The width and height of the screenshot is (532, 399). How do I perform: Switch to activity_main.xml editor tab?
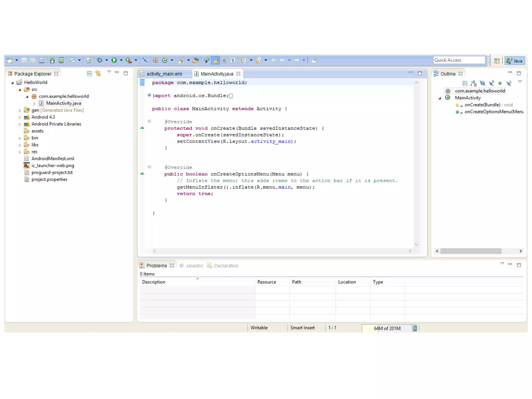pos(164,74)
